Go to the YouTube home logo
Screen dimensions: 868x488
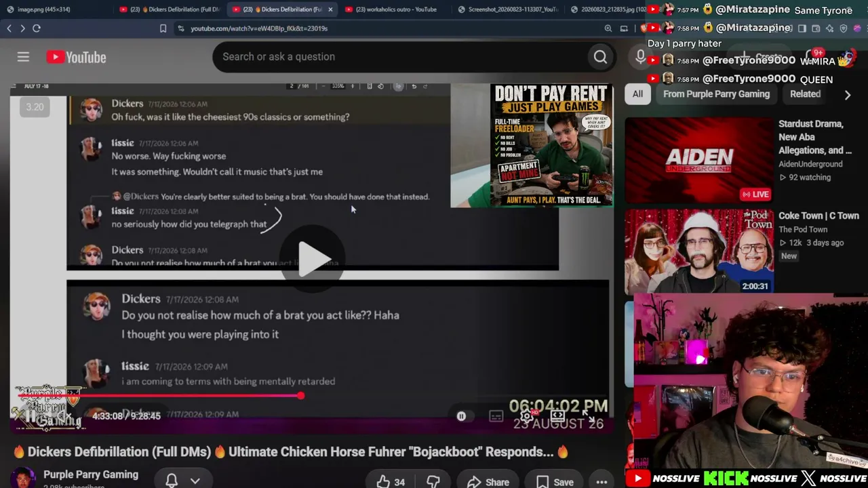(x=76, y=58)
